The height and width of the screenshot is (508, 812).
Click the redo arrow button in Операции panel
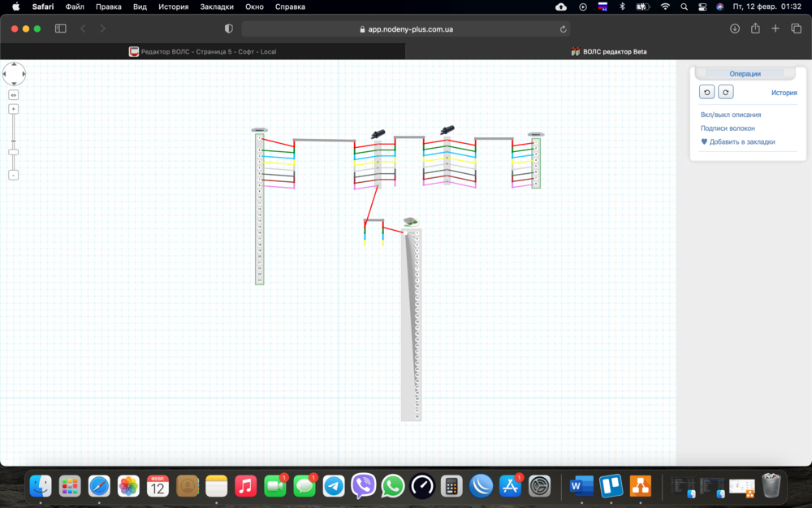pyautogui.click(x=726, y=92)
